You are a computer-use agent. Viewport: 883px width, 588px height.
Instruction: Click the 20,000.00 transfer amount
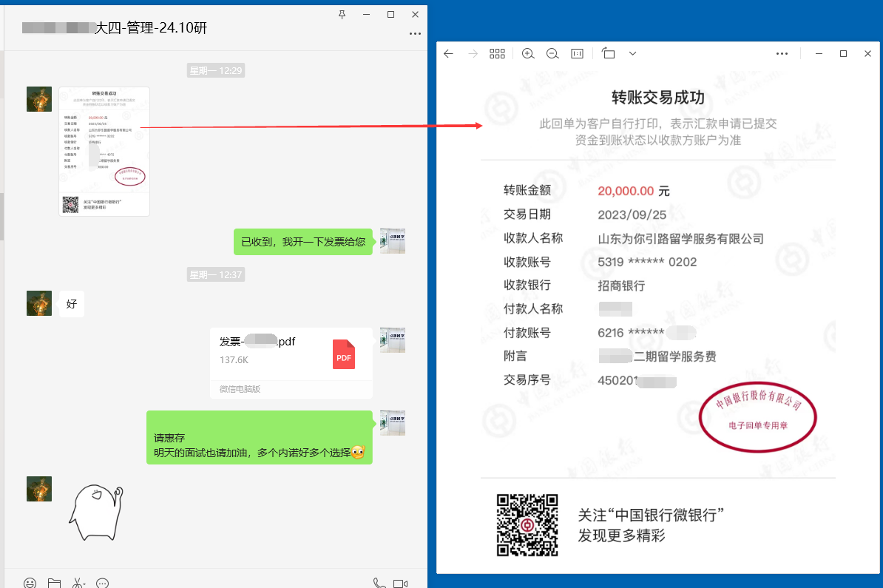click(x=626, y=191)
